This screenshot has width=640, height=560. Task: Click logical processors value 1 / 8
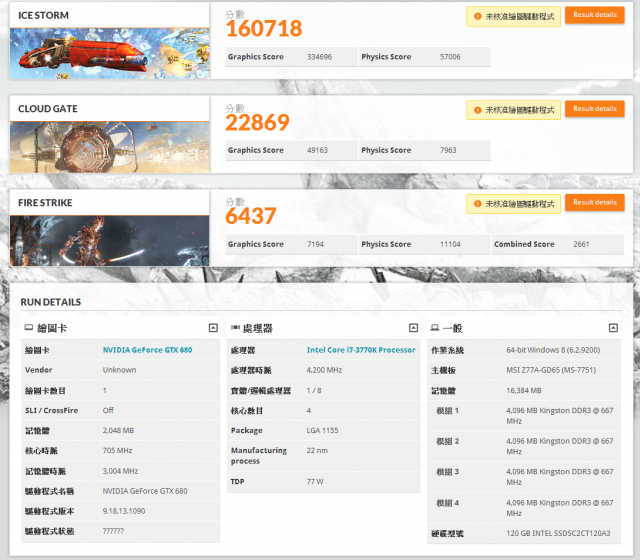[x=314, y=391]
